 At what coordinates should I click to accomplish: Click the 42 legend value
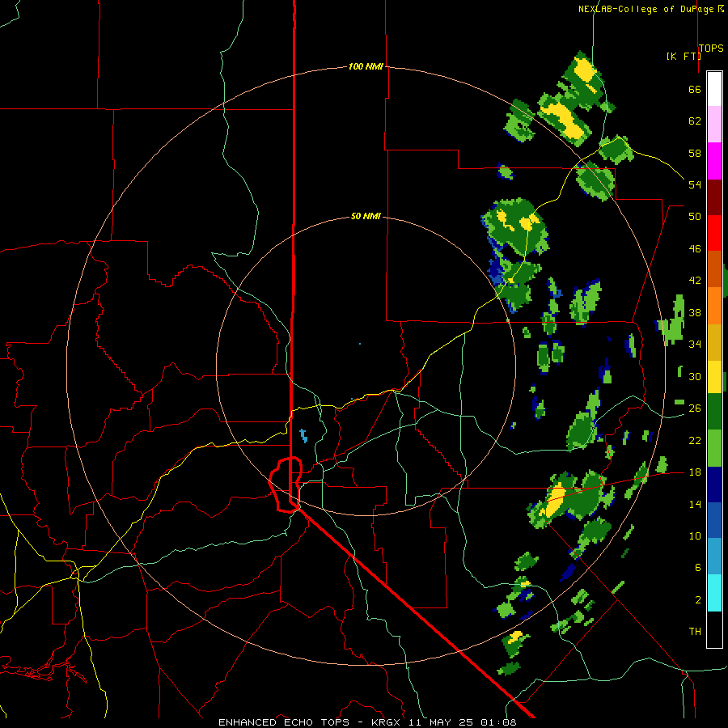(695, 281)
